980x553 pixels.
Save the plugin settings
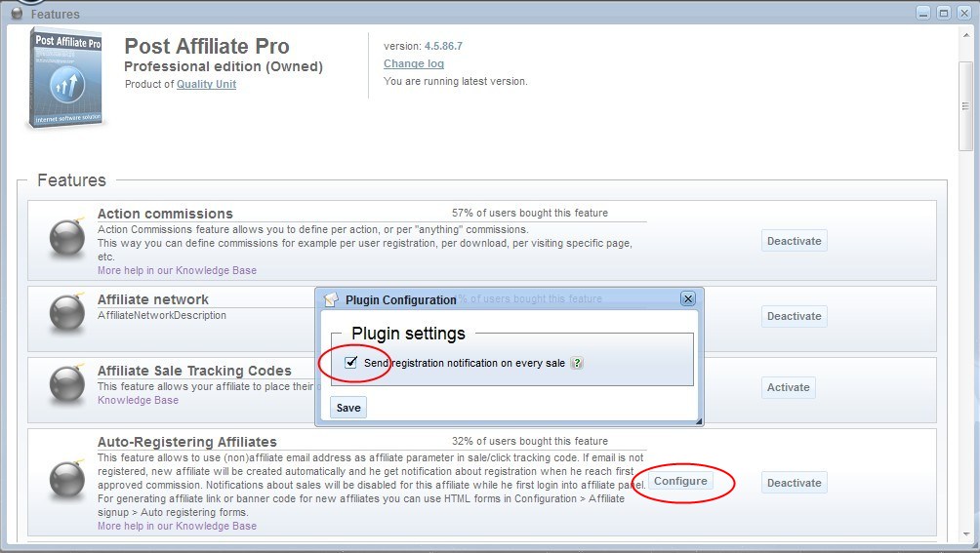click(x=348, y=408)
